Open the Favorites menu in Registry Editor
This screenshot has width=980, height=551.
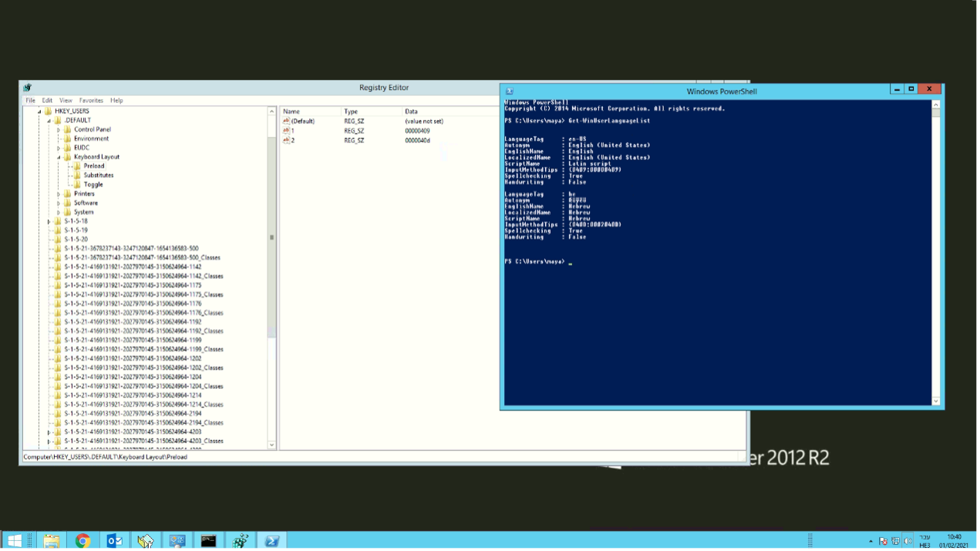pyautogui.click(x=91, y=101)
